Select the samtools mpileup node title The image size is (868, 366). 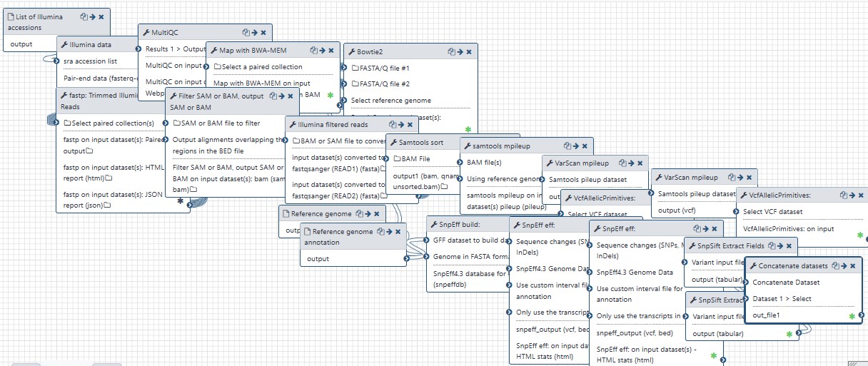pyautogui.click(x=502, y=146)
